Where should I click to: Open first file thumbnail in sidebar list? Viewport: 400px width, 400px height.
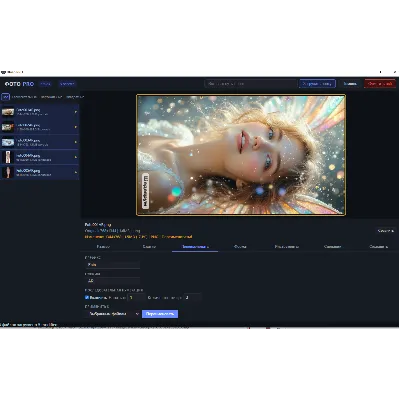[8, 112]
